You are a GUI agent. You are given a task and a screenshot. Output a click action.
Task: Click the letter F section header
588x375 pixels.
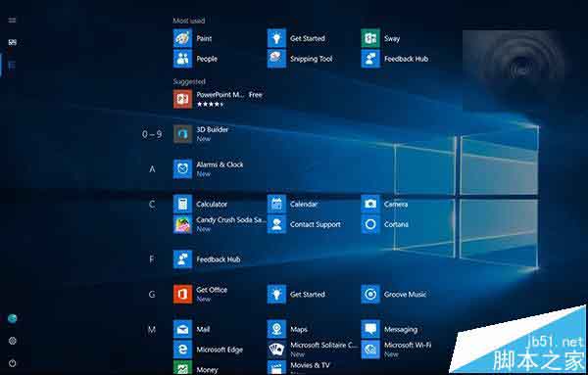point(152,259)
